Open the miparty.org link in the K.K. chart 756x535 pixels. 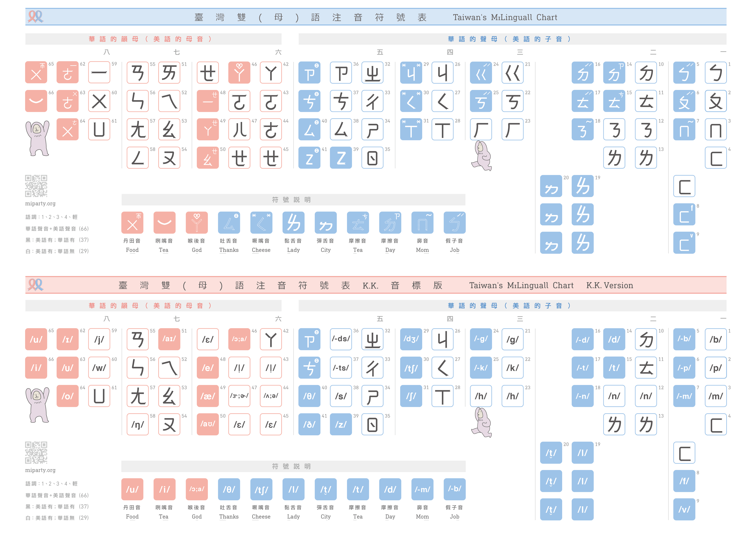(x=40, y=471)
